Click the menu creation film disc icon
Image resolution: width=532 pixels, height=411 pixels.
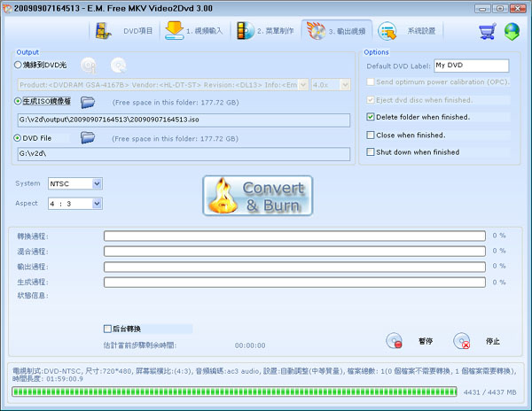pos(246,30)
